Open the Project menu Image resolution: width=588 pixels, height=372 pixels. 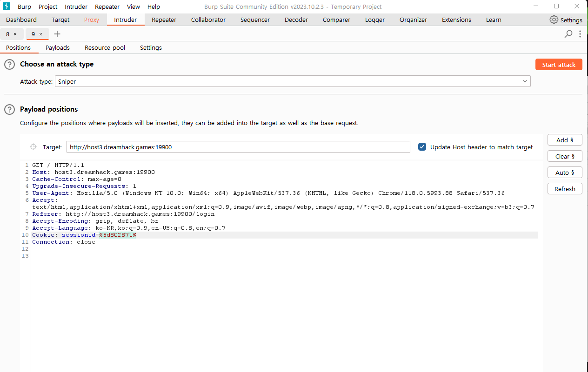coord(48,7)
